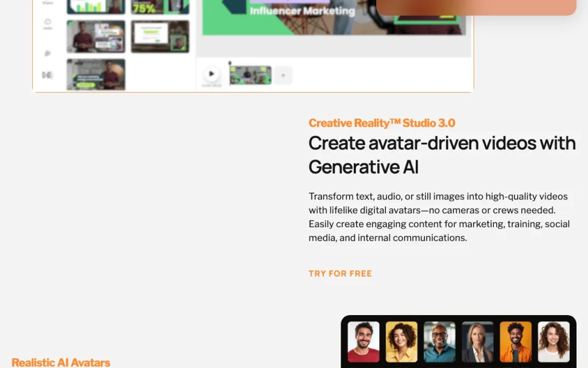Viewport: 588px width, 368px height.
Task: Click the cloud media icon in the editor sidebar
Action: click(48, 22)
